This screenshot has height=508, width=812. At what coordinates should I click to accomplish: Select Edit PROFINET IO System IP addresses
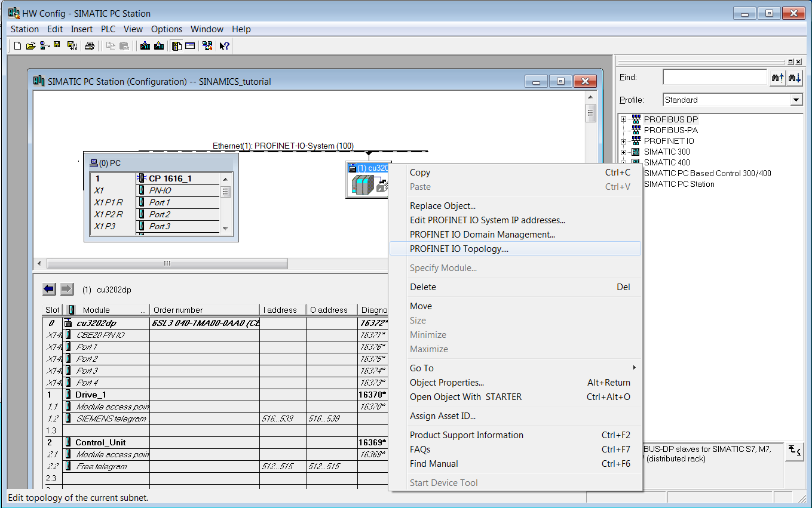(x=515, y=220)
